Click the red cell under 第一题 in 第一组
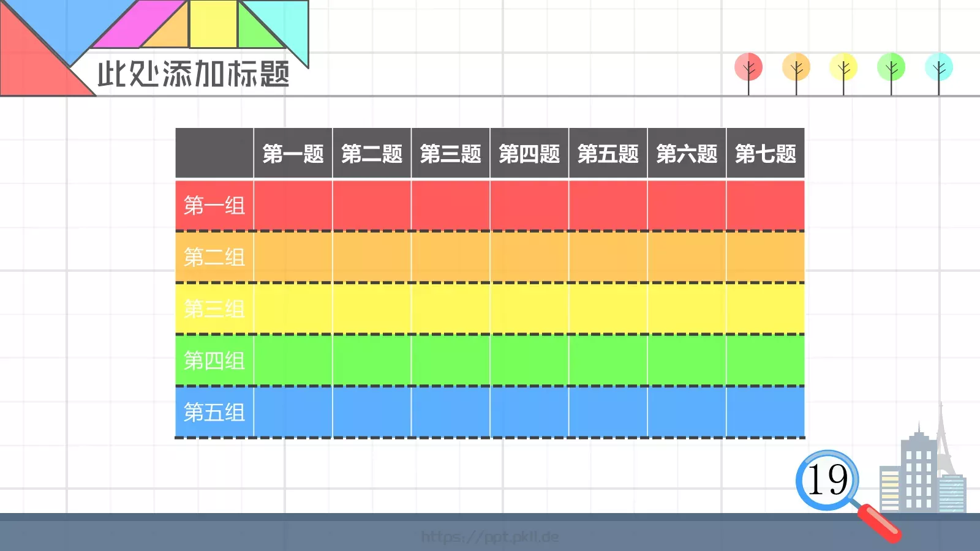The height and width of the screenshot is (551, 980). coord(293,206)
